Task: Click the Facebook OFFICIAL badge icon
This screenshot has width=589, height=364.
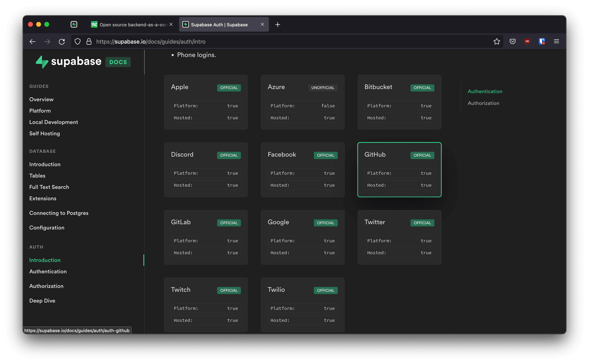Action: [x=326, y=155]
